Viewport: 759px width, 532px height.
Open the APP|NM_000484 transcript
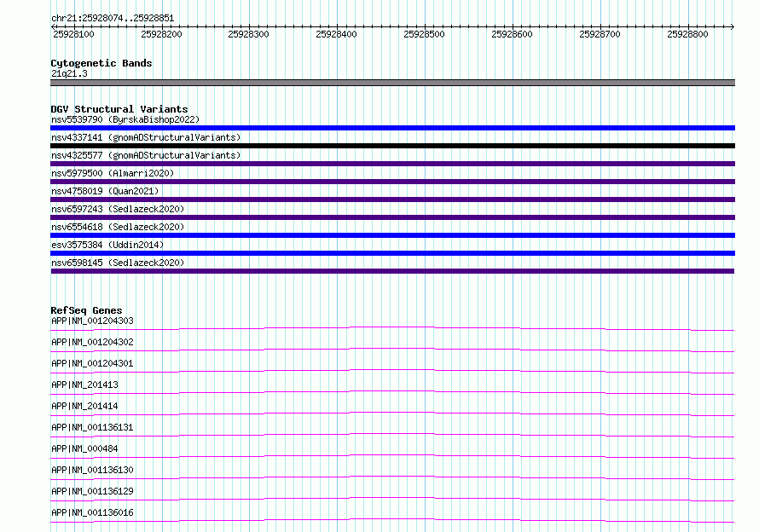click(84, 448)
